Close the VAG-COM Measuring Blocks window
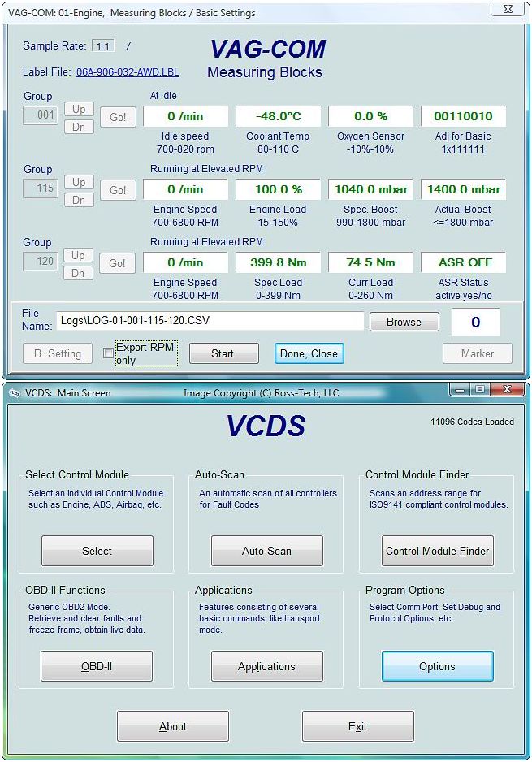Screen dimensions: 532x762 click(508, 8)
